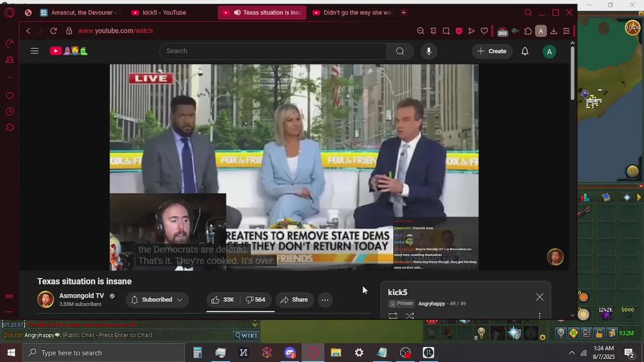644x362 pixels.
Task: Show hidden system tray icons chevron
Action: pyautogui.click(x=572, y=353)
